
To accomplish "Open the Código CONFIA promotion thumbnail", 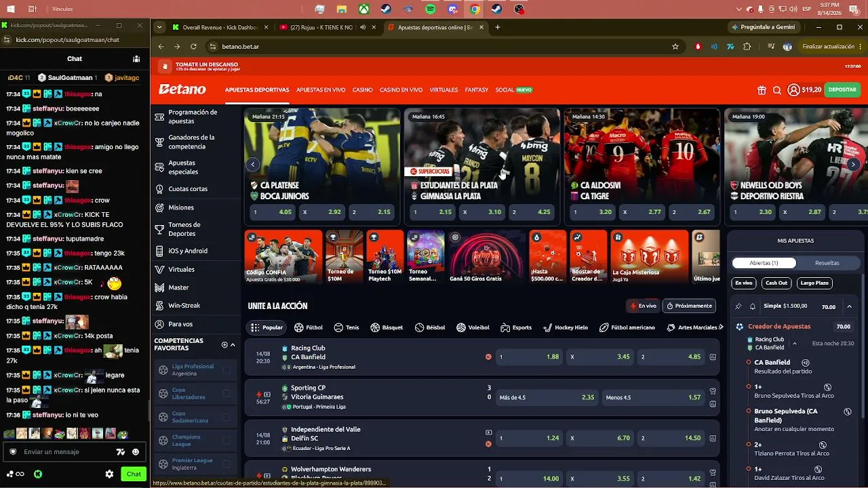I will tap(283, 257).
